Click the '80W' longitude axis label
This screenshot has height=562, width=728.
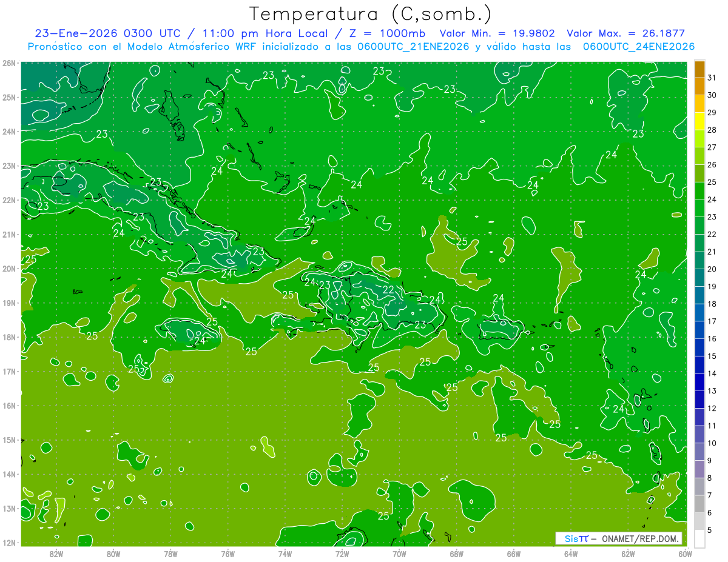pyautogui.click(x=113, y=554)
